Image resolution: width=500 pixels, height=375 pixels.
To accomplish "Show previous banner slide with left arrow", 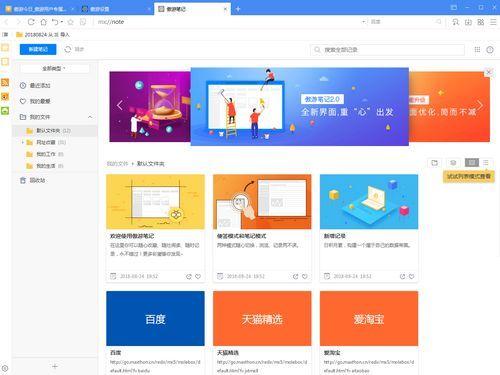I will 120,105.
